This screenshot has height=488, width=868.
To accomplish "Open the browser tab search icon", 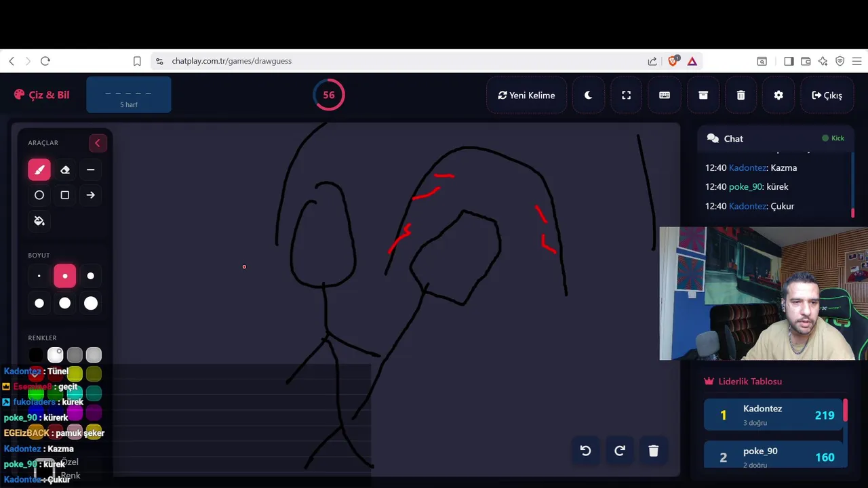I will point(762,61).
